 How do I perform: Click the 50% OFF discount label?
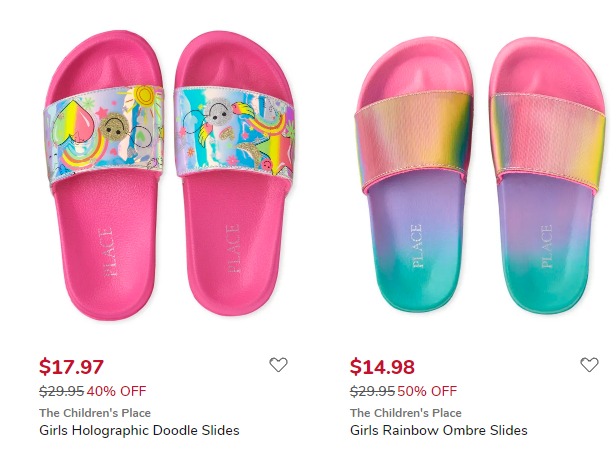(427, 391)
